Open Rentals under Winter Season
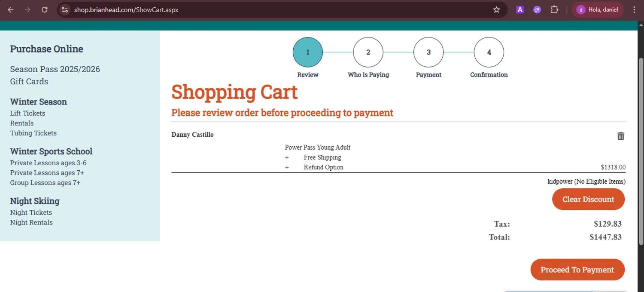 coord(22,123)
